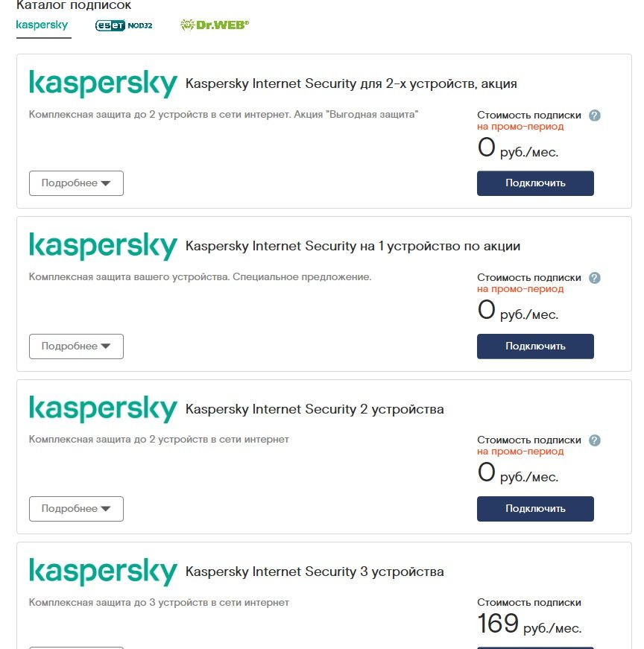
Task: Show price help for Security 2 устройства
Action: pyautogui.click(x=594, y=440)
